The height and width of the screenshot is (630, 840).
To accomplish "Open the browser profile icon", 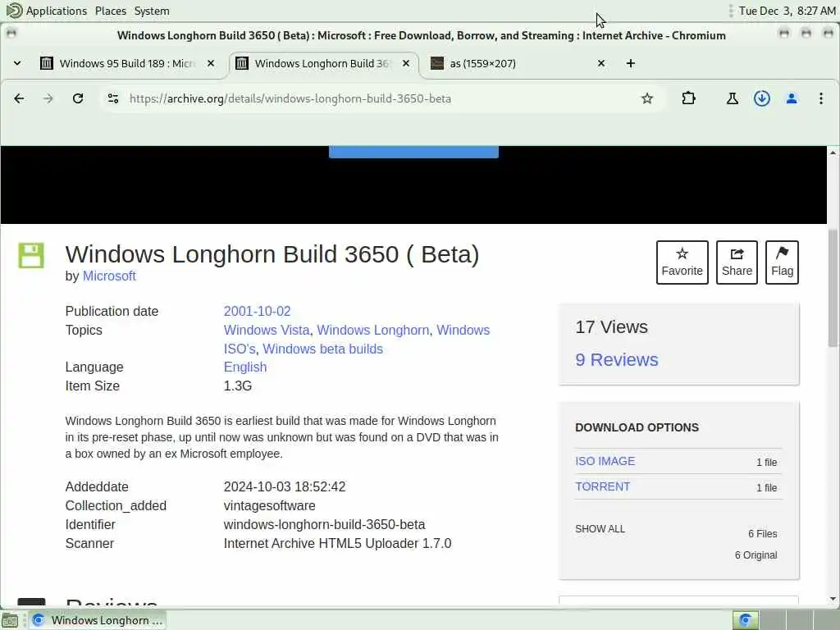I will [792, 98].
